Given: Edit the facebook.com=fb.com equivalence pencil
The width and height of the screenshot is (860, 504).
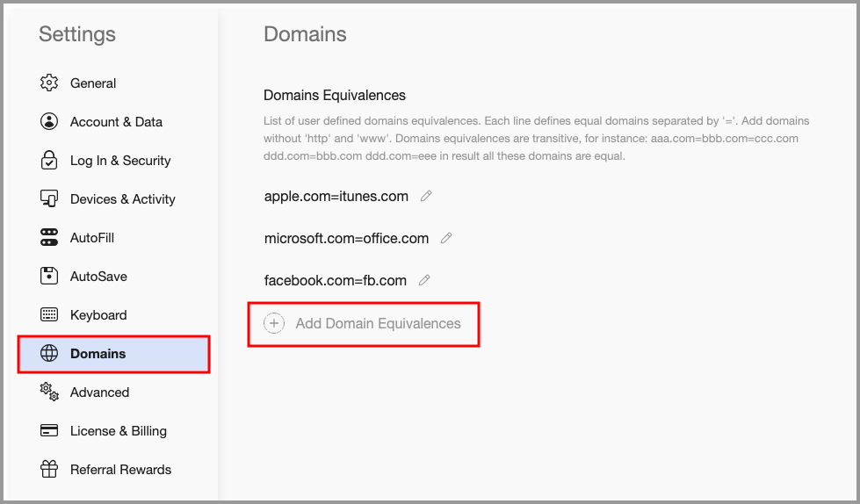Looking at the screenshot, I should coord(424,280).
